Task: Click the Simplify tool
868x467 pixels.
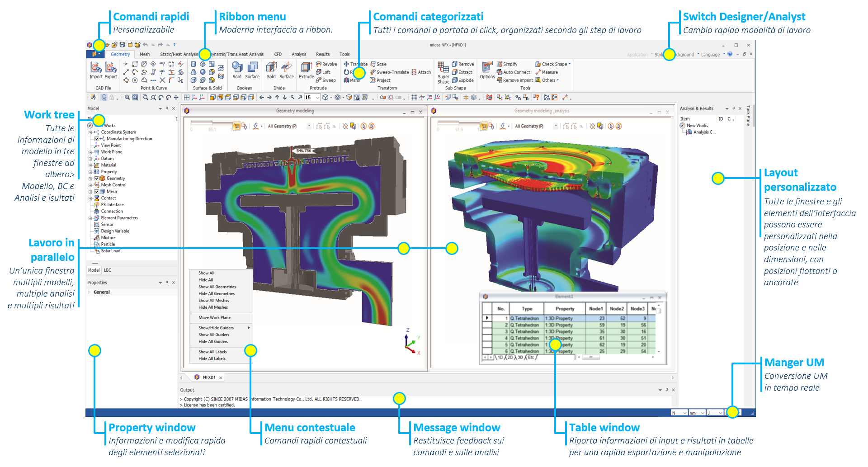Action: click(507, 64)
